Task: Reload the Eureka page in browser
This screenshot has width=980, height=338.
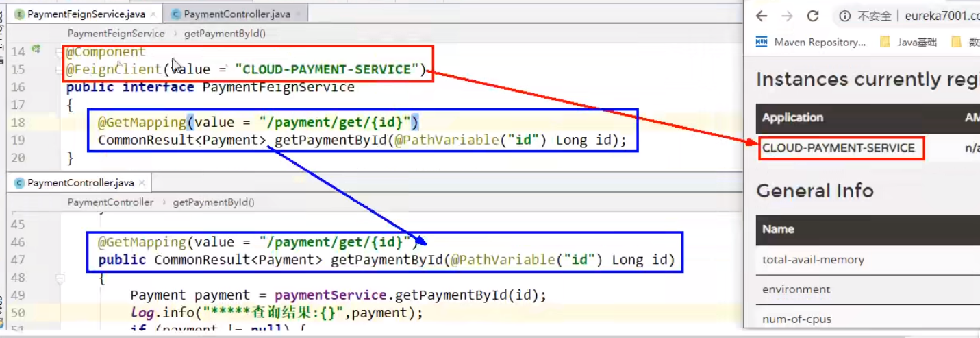Action: [813, 16]
